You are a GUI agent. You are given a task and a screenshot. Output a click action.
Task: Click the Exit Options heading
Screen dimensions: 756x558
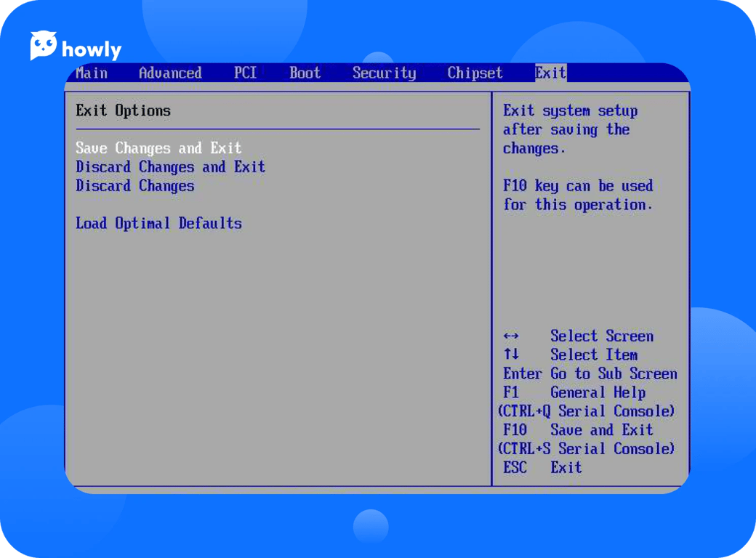(123, 111)
